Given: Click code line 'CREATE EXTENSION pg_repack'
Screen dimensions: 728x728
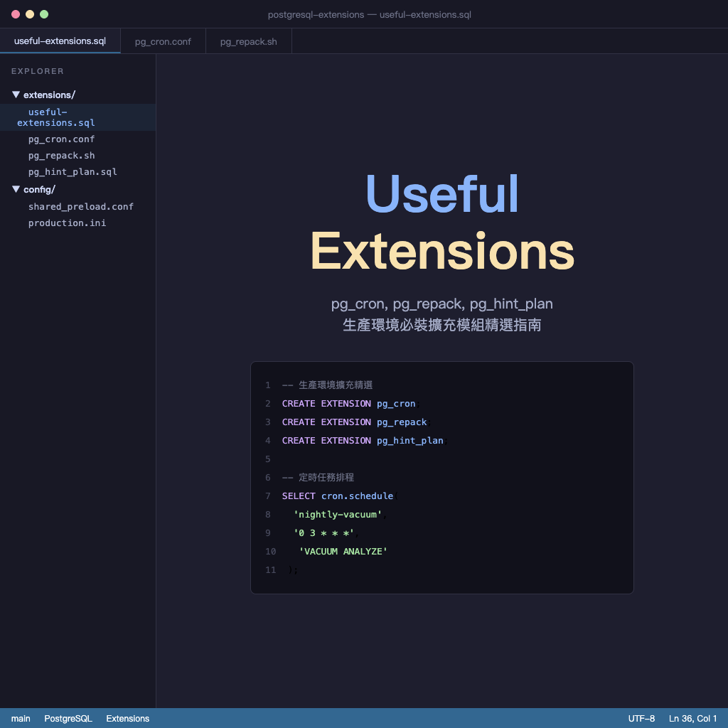Looking at the screenshot, I should [356, 422].
